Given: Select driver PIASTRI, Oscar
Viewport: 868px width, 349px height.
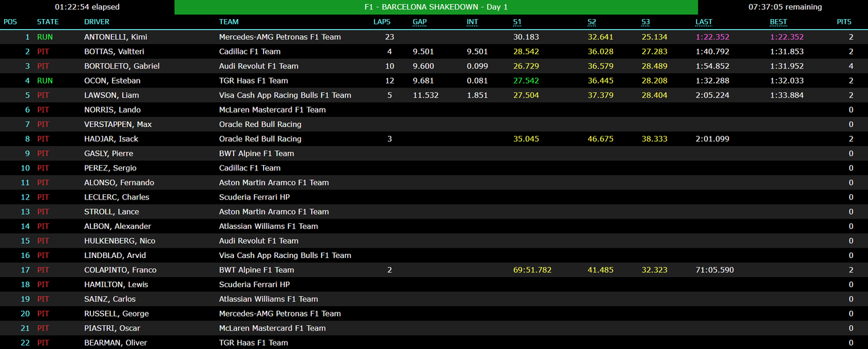Looking at the screenshot, I should [112, 329].
